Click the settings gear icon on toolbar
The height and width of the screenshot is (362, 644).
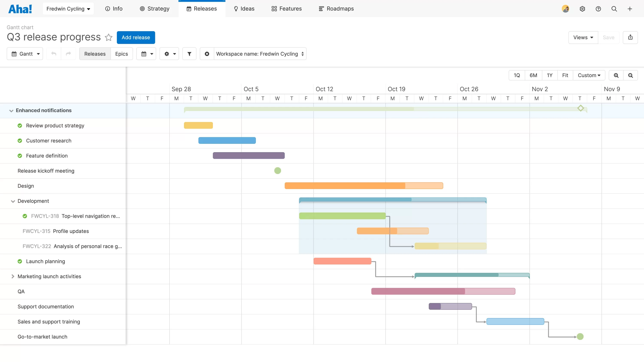(x=167, y=54)
